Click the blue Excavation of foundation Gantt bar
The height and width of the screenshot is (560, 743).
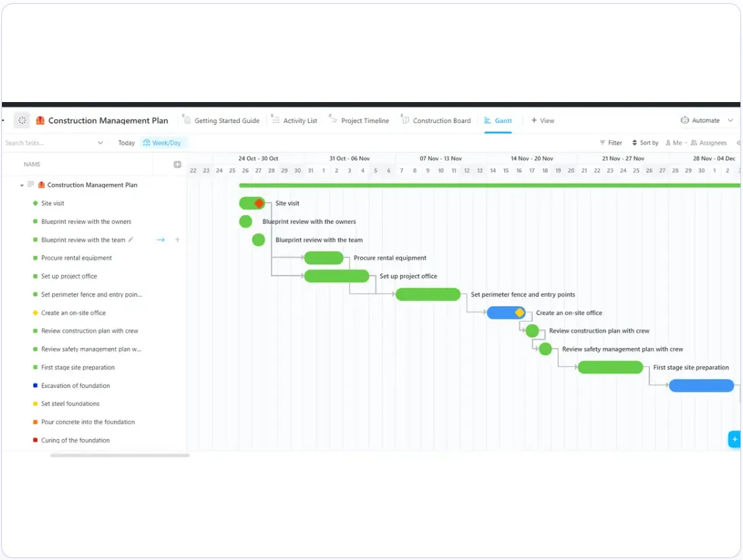[701, 385]
